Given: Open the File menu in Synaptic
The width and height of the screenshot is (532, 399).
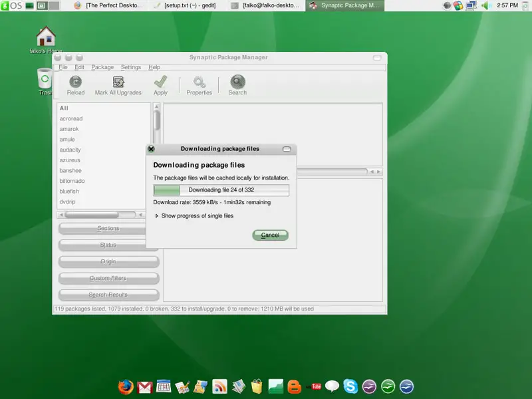Looking at the screenshot, I should pos(63,67).
